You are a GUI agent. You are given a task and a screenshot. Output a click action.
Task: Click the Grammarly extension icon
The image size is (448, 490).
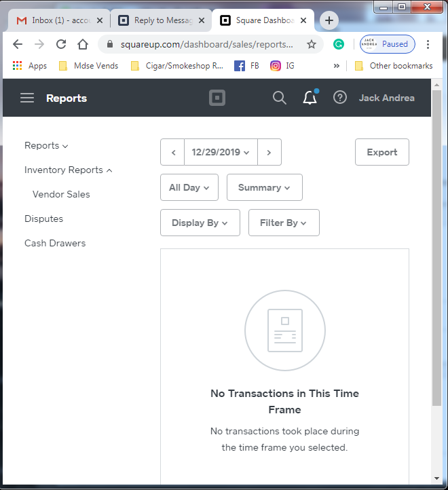338,44
